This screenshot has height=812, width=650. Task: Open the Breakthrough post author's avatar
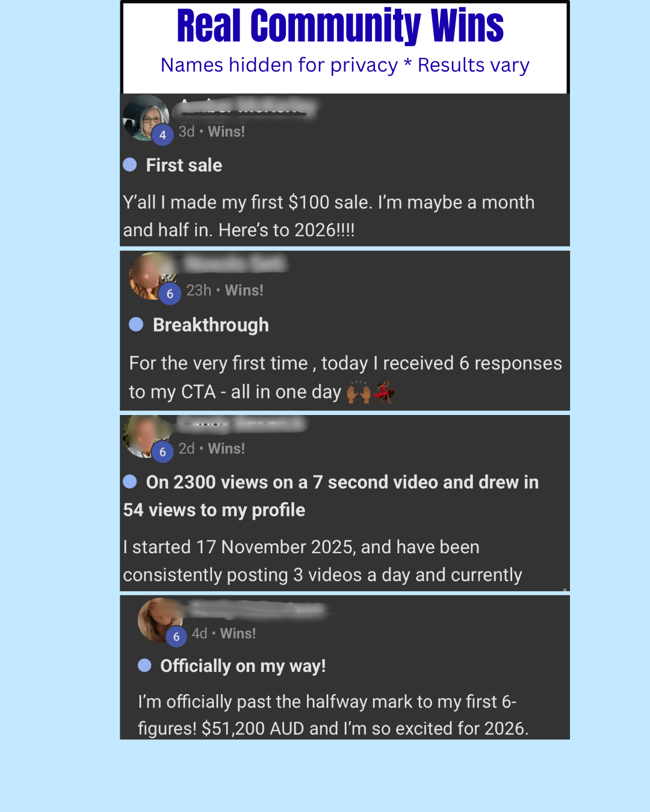click(x=152, y=275)
